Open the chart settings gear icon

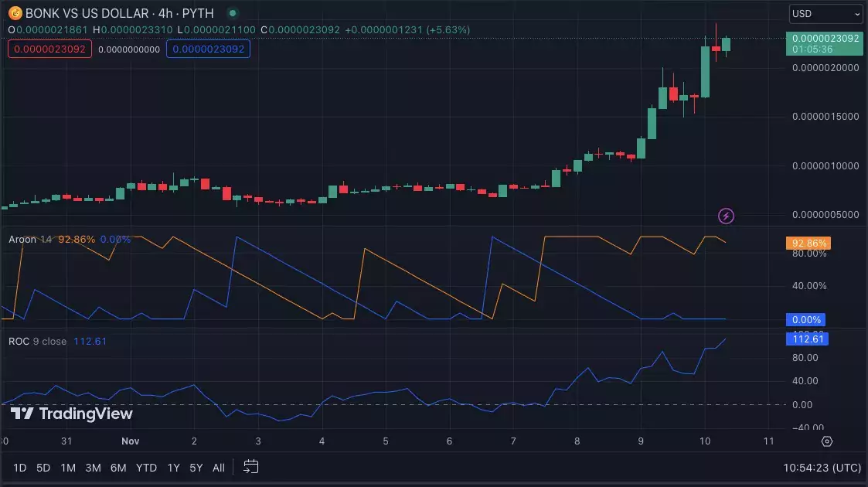point(826,441)
